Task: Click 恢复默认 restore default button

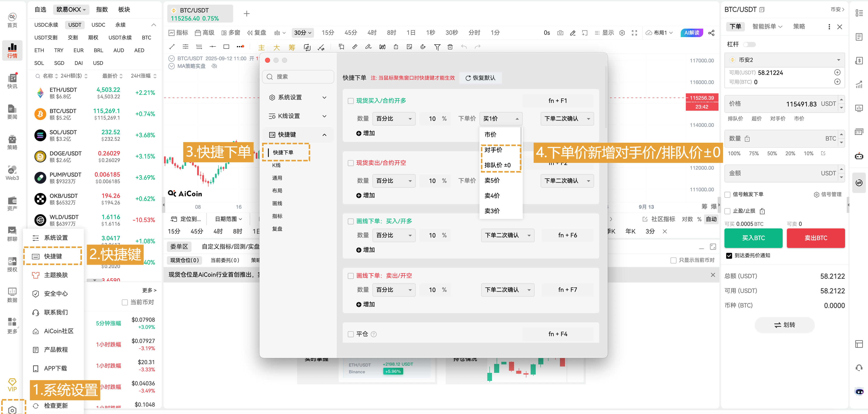Action: click(480, 78)
